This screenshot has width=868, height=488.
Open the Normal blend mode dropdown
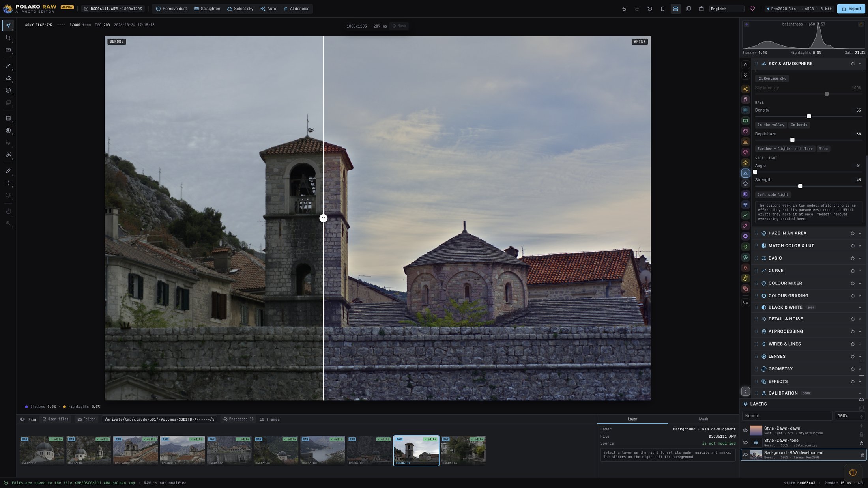787,416
